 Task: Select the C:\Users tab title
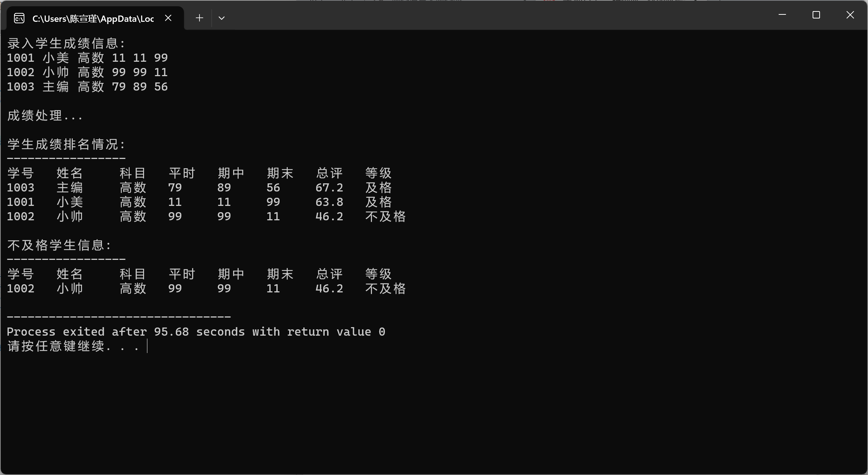click(93, 18)
